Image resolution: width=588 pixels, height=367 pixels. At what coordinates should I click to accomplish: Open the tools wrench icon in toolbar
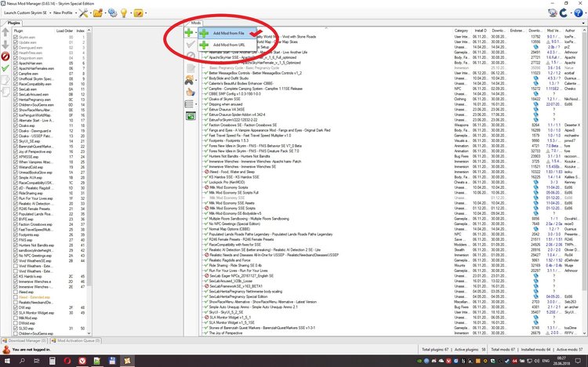click(83, 13)
